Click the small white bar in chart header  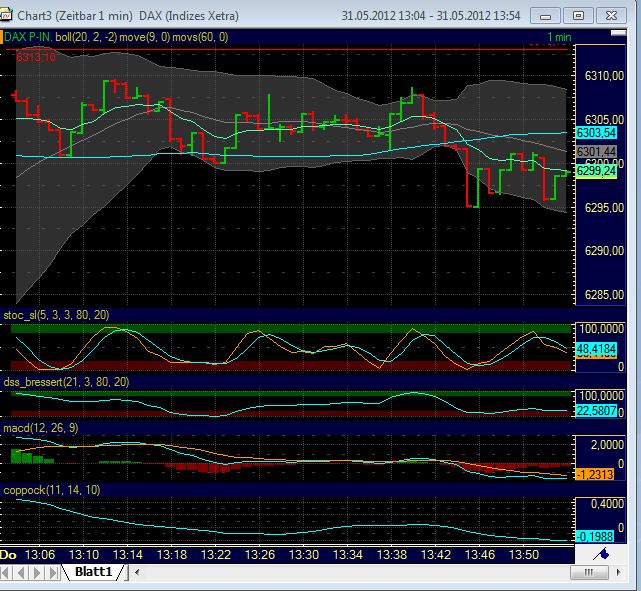pos(618,33)
